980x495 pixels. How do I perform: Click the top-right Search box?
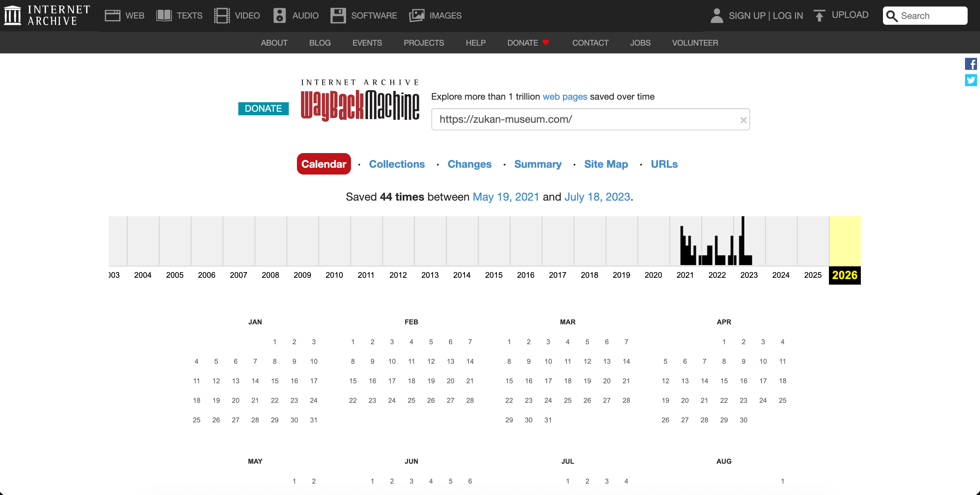tap(930, 16)
